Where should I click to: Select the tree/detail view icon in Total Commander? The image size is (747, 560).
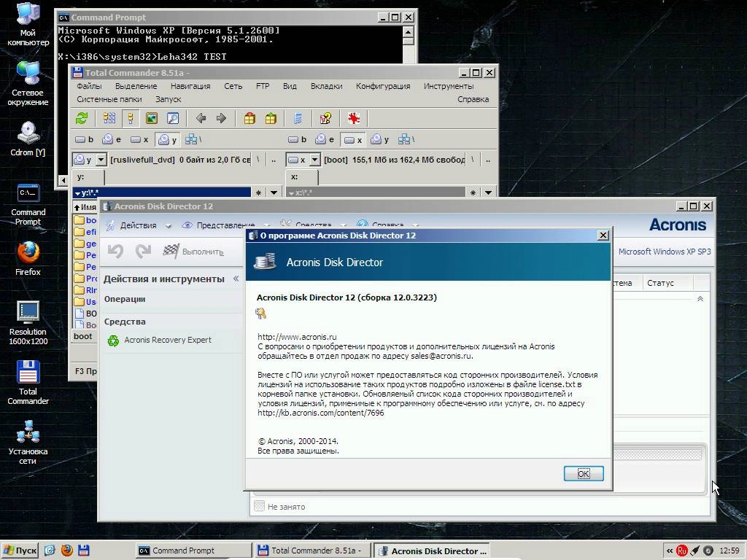point(130,119)
